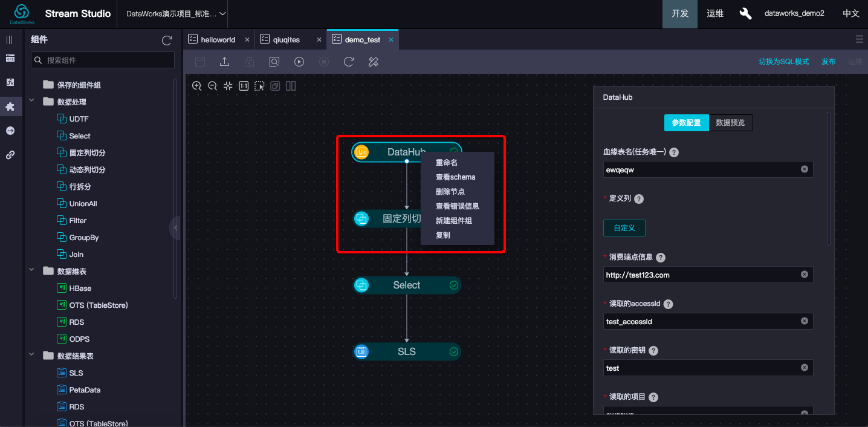
Task: Reset canvas zoom with the 1:1 icon
Action: click(244, 86)
